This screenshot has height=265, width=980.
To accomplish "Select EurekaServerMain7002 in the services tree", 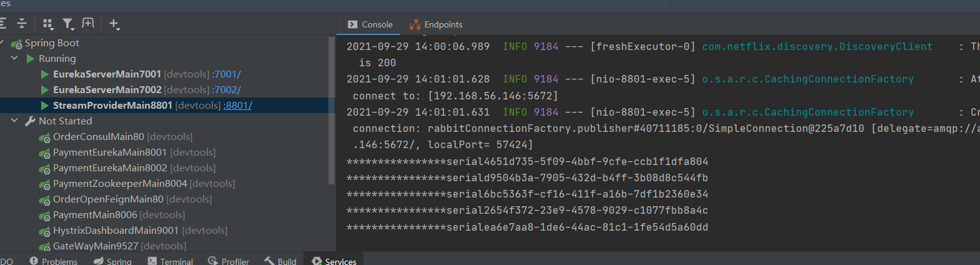I will [107, 90].
